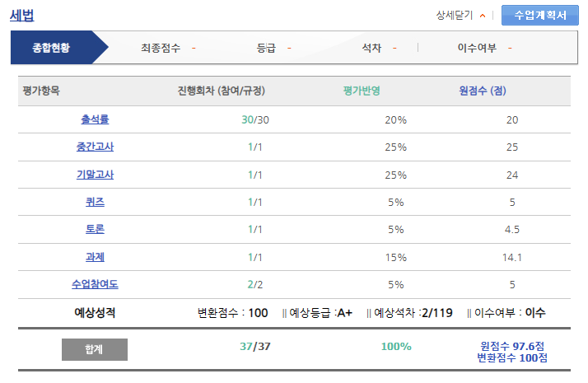Viewport: 588px width, 383px height.
Task: Click the 합계 total button
Action: click(x=95, y=349)
